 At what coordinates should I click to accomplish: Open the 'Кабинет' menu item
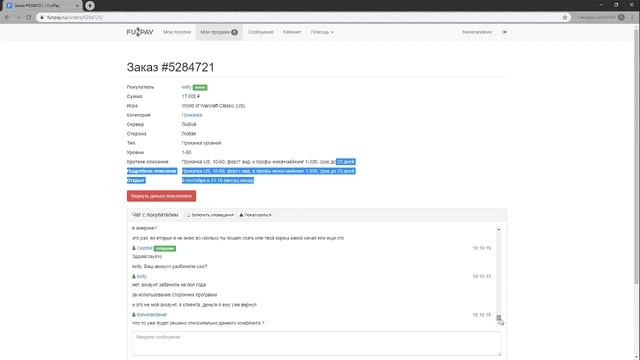tap(292, 32)
